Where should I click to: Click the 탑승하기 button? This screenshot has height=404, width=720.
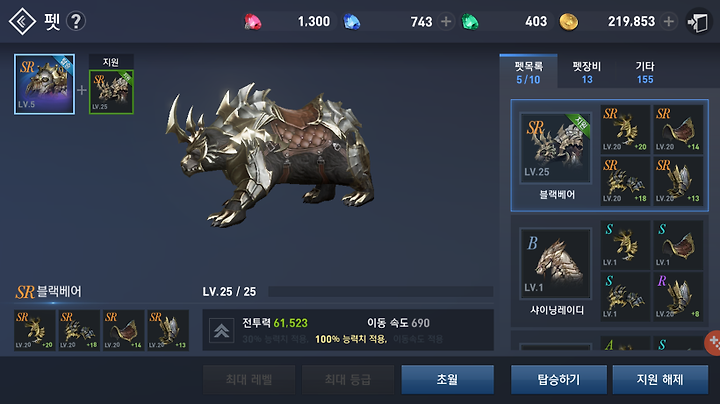pos(559,379)
